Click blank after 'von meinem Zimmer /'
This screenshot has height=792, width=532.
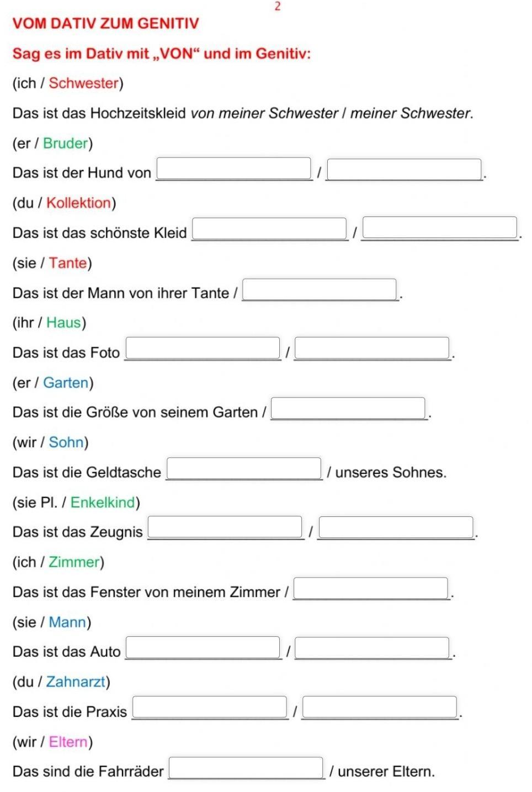(x=371, y=588)
